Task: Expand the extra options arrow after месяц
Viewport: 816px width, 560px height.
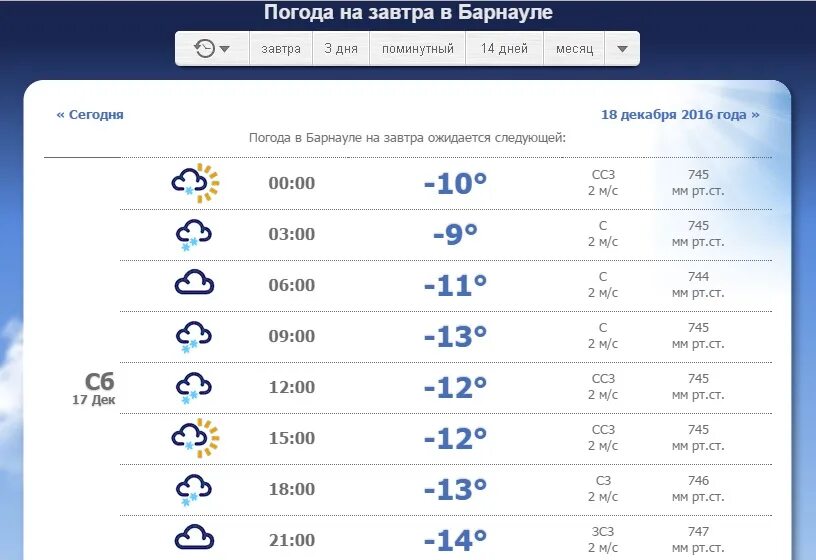Action: [622, 48]
